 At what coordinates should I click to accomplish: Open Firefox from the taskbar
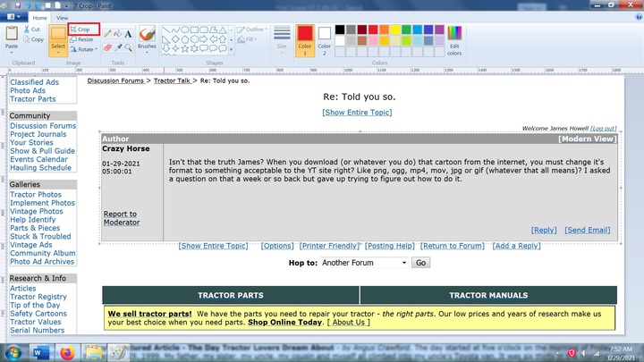pos(67,352)
